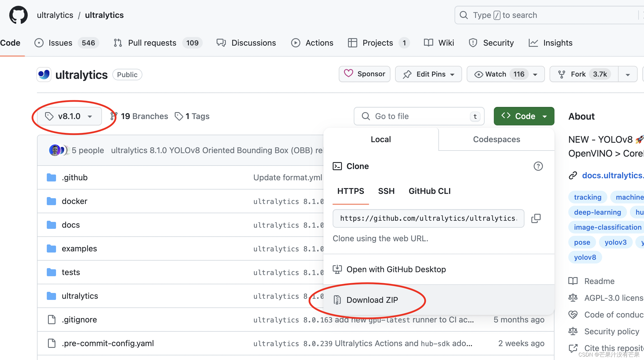The width and height of the screenshot is (644, 360).
Task: Open the ultralytics source folder in file list
Action: click(x=80, y=296)
